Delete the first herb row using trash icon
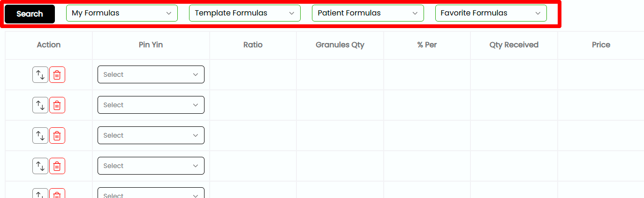This screenshot has width=644, height=198. pos(57,75)
